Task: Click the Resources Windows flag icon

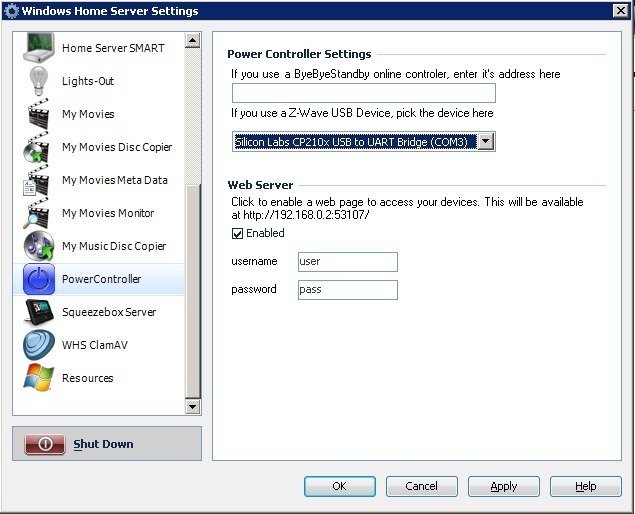Action: click(x=39, y=378)
